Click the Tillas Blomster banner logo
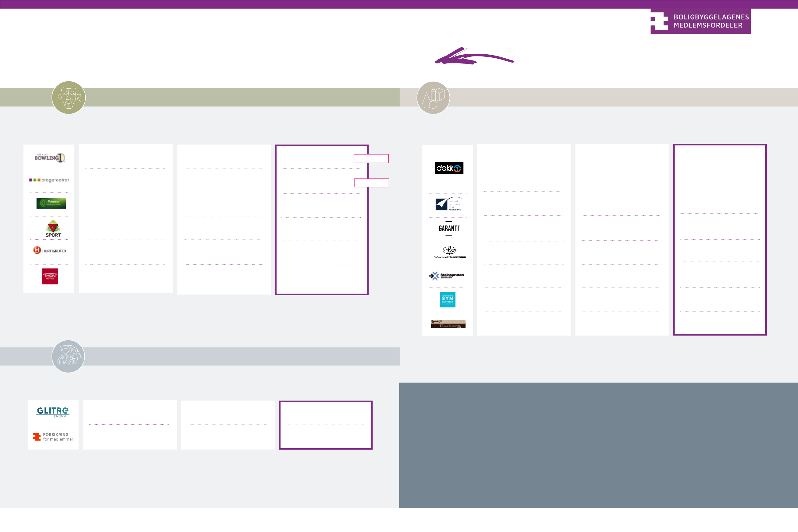Screen dimensions: 798x532 tap(448, 324)
